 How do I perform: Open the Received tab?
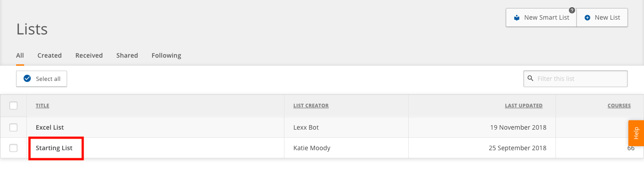(89, 55)
